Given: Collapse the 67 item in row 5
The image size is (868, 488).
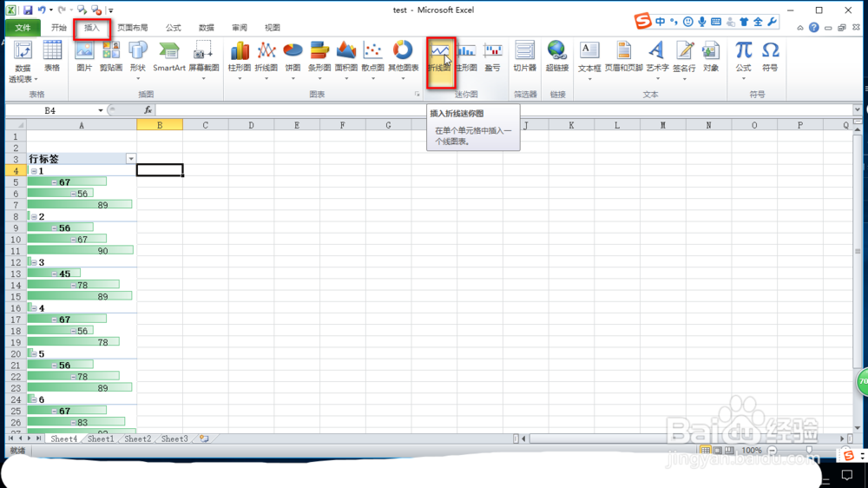Looking at the screenshot, I should (x=54, y=182).
